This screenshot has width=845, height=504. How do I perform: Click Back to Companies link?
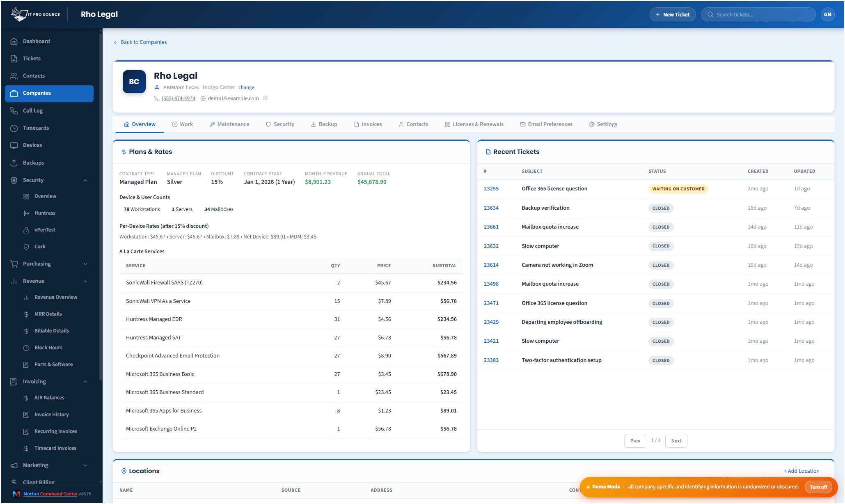[x=140, y=42]
